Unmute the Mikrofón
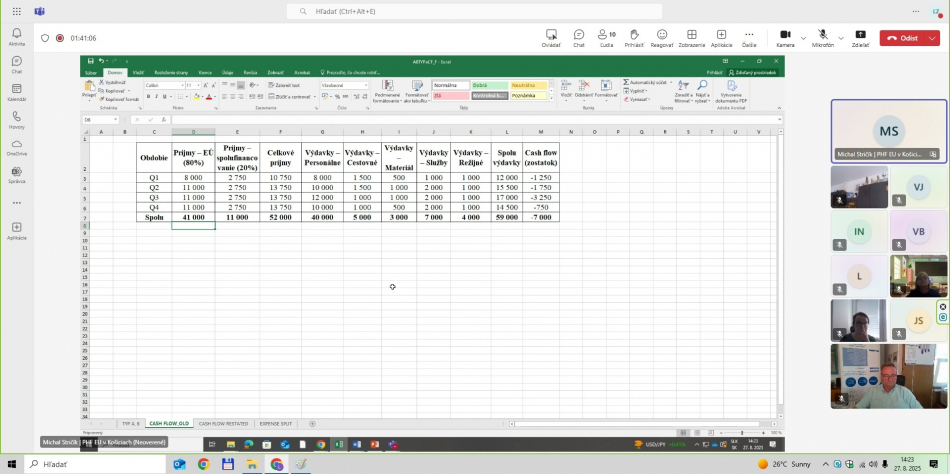The width and height of the screenshot is (950, 474). point(822,37)
